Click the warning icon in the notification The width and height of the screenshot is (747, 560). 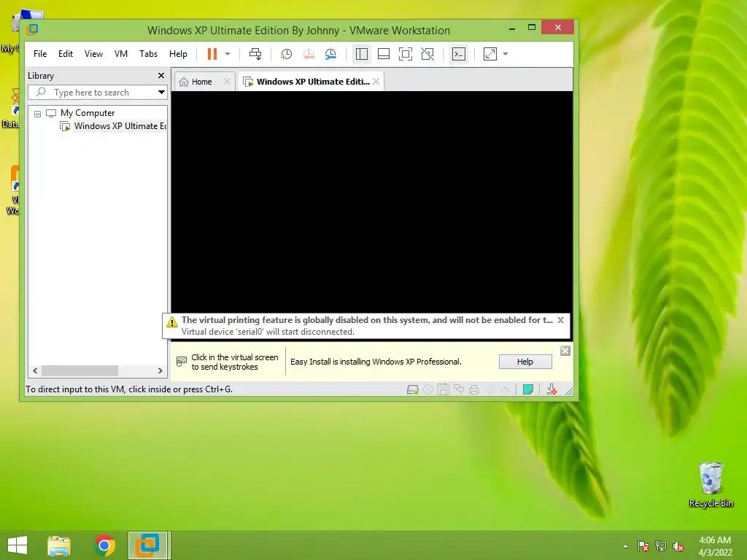click(171, 322)
